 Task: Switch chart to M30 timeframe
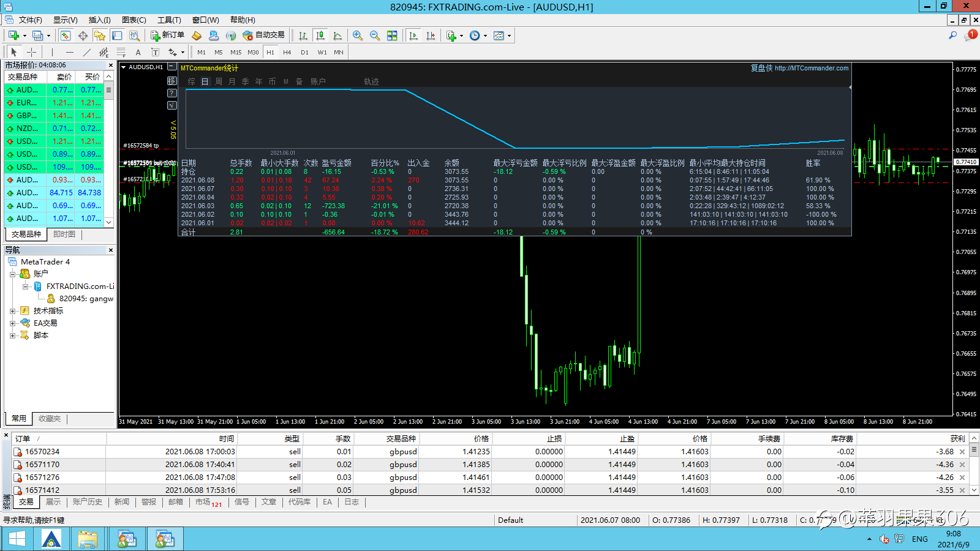coord(253,52)
